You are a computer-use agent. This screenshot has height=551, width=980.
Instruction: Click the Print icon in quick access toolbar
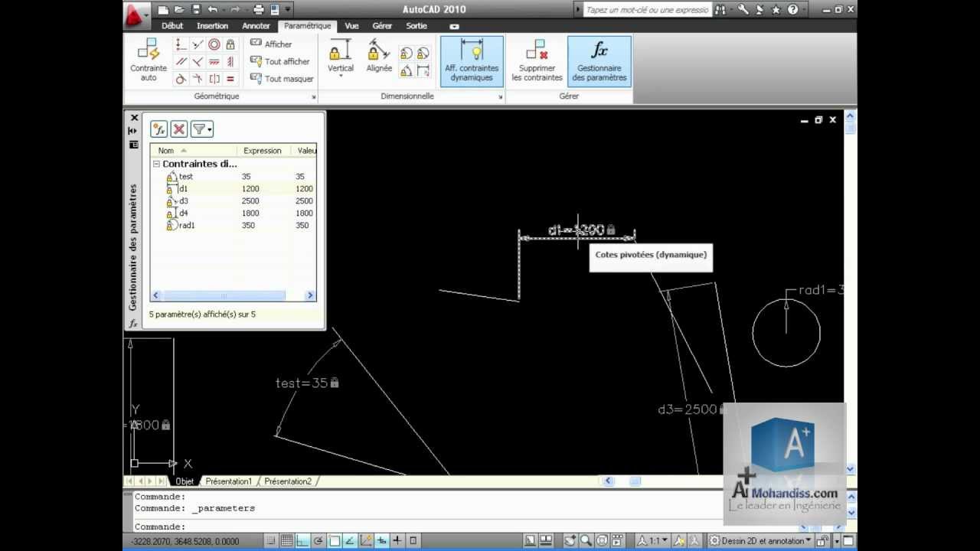[x=258, y=10]
